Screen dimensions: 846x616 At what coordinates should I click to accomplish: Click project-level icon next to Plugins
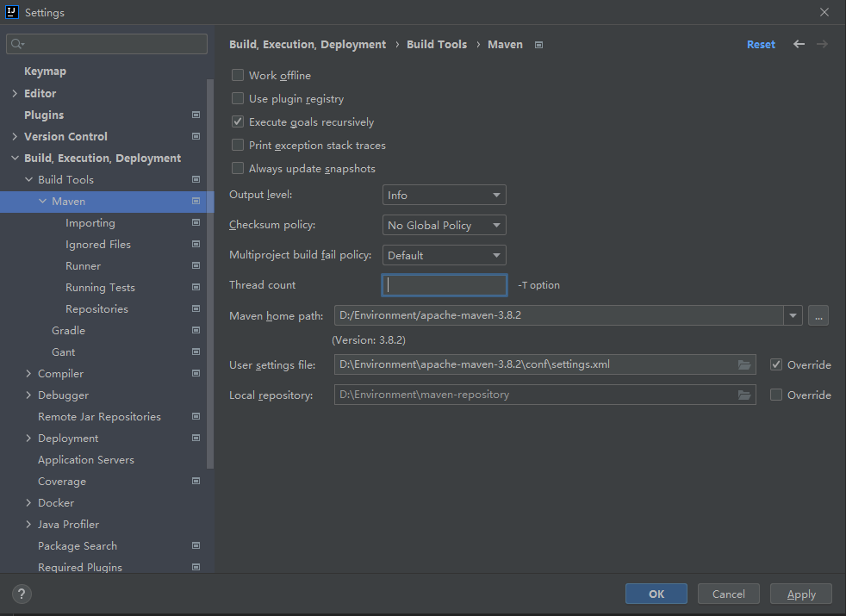[x=196, y=115]
